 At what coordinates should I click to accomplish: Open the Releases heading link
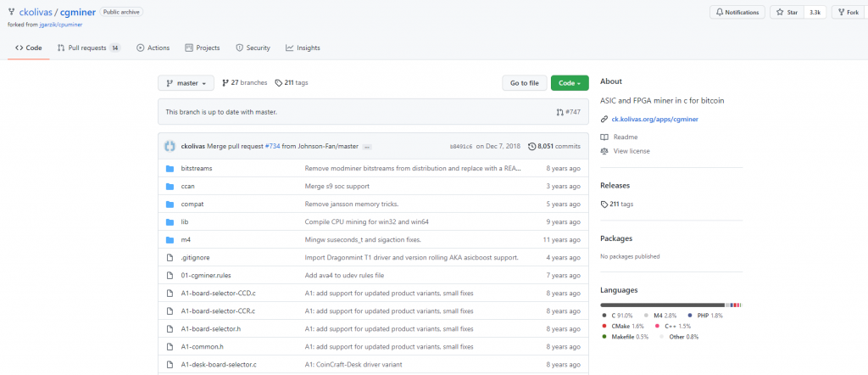point(615,186)
